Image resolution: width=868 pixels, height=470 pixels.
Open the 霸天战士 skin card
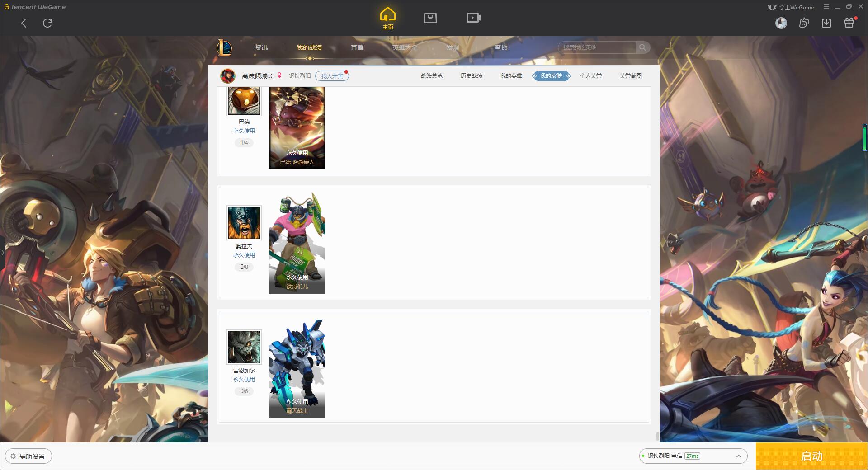point(297,367)
